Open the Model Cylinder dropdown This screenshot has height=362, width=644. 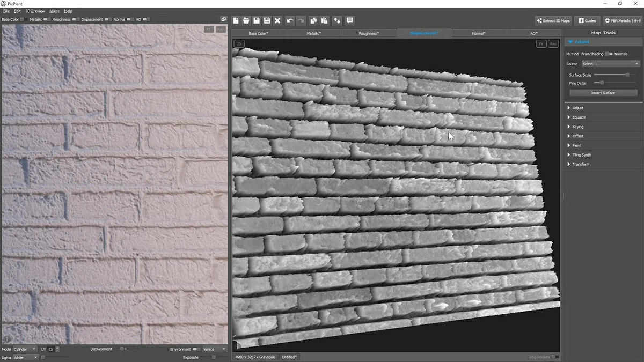(25, 349)
